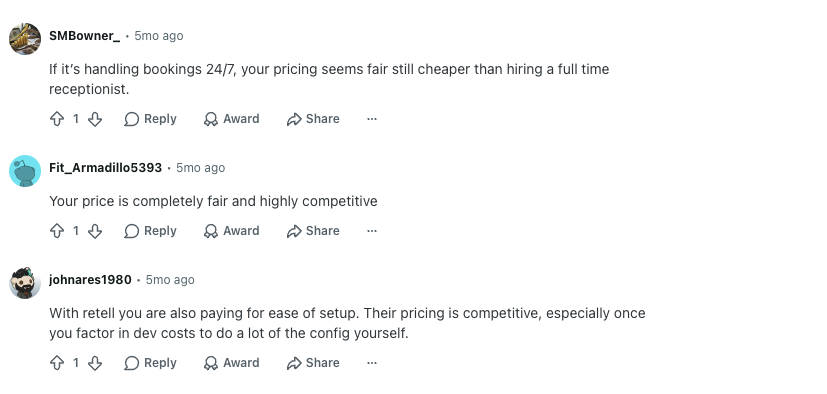
Task: Open Fit_Armadillo5393 username link
Action: [105, 168]
